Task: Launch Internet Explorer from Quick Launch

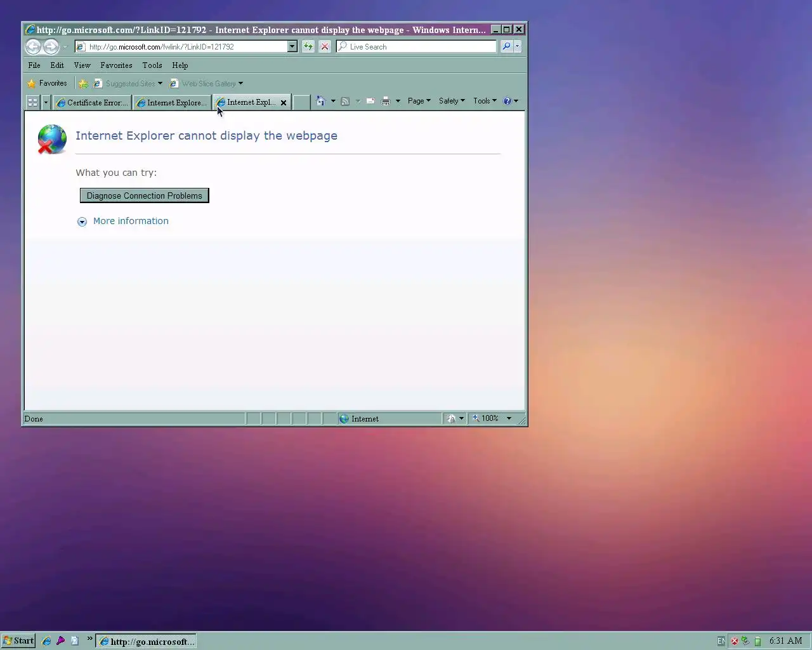Action: [46, 641]
